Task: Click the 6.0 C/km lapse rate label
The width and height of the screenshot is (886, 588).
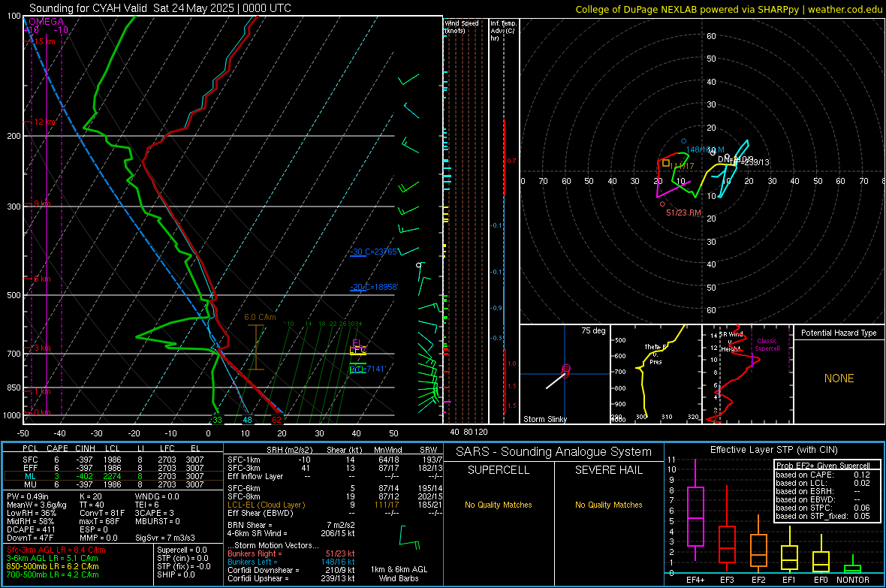Action: [x=260, y=317]
